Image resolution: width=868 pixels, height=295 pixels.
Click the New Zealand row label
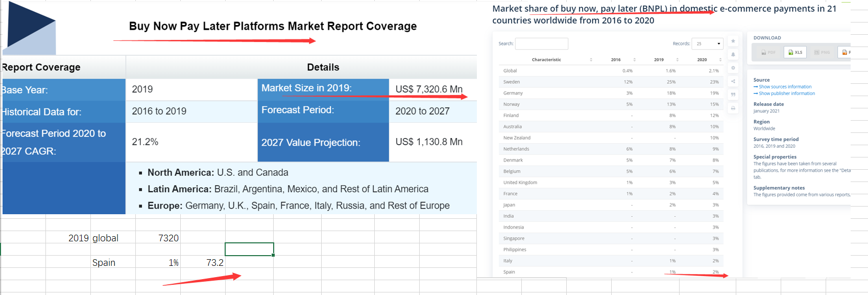[517, 138]
